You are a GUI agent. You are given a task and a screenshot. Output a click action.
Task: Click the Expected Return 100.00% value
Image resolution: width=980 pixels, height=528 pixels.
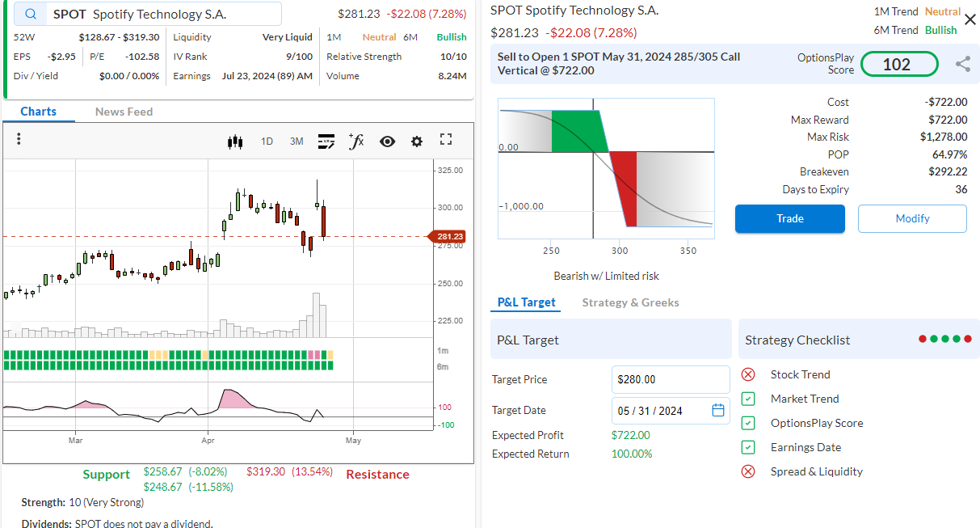(632, 454)
